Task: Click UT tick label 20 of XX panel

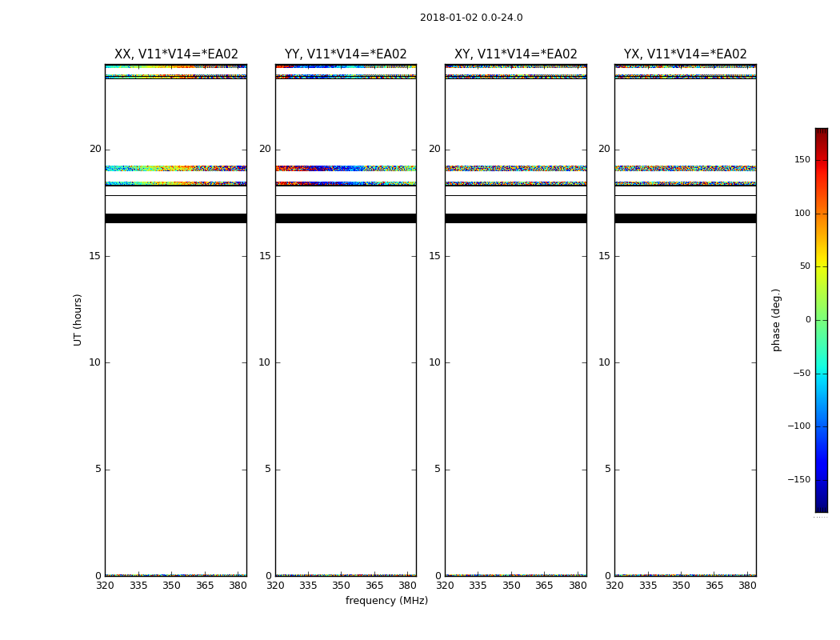Action: point(95,149)
